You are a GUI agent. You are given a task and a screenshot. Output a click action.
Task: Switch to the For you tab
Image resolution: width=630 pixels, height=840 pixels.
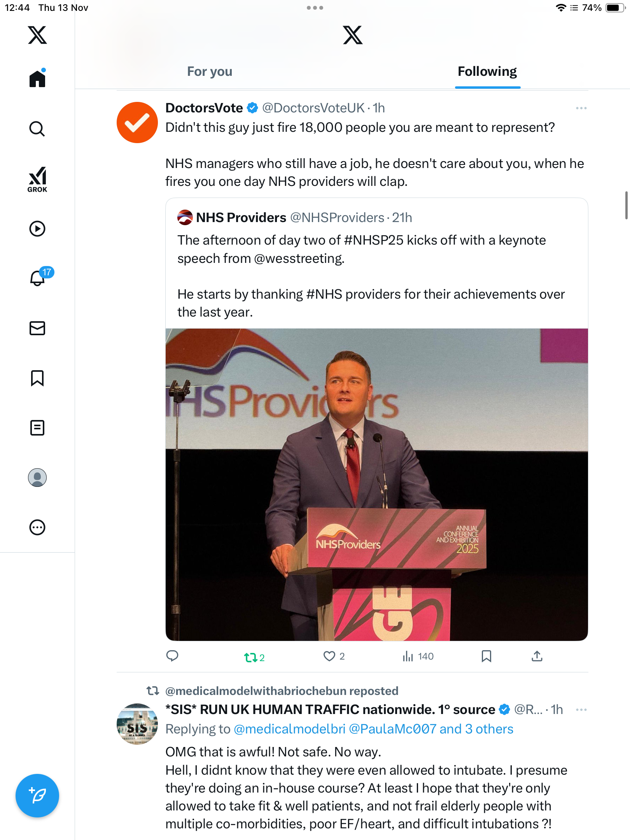[210, 72]
